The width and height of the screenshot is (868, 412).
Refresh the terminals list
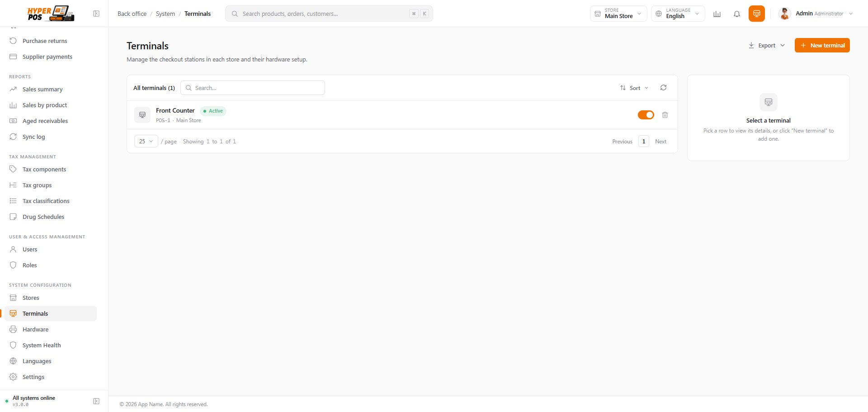[x=663, y=88]
